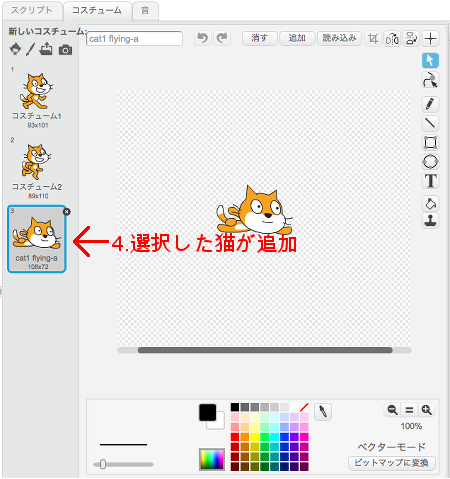This screenshot has width=450, height=479.
Task: Pick bright red palette swatch
Action: (x=235, y=437)
